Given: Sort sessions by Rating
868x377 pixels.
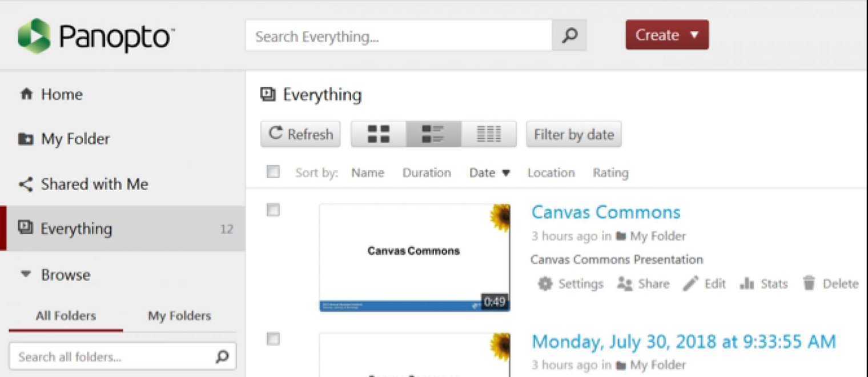Looking at the screenshot, I should (610, 173).
